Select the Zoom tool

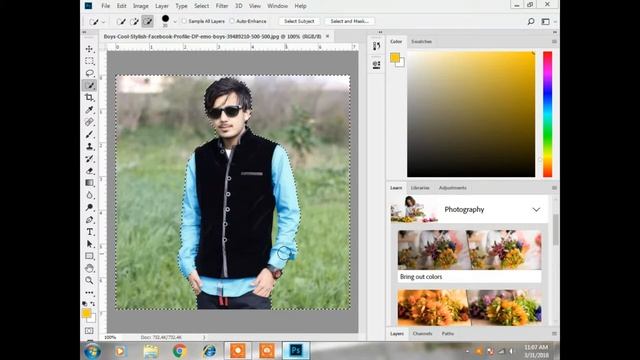pos(89,280)
